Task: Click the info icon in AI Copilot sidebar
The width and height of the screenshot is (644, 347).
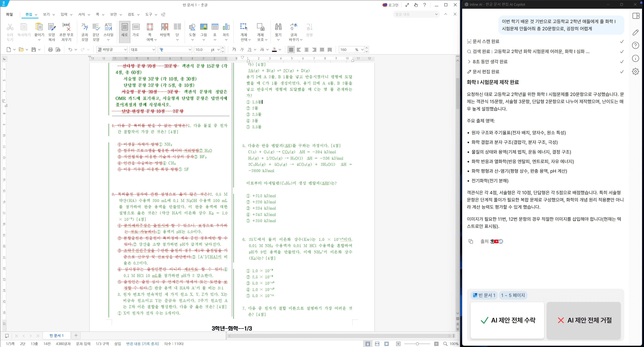Action: tap(635, 58)
